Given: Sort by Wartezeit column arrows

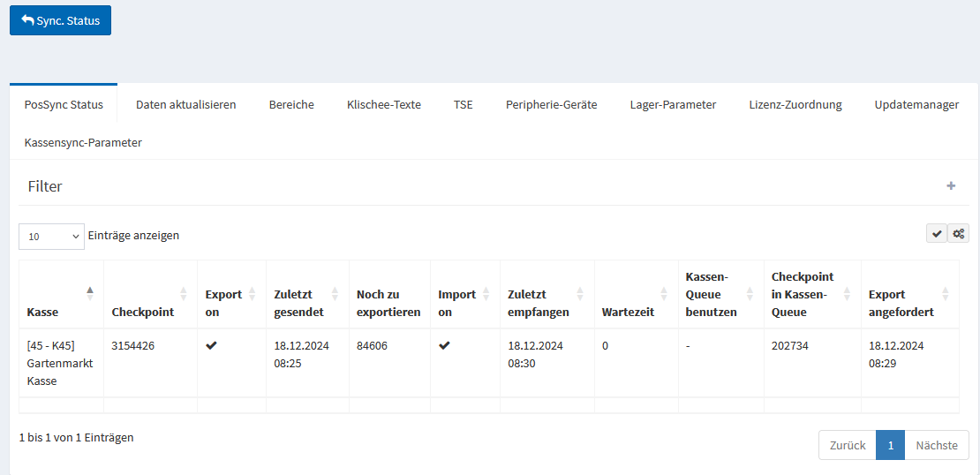Looking at the screenshot, I should point(664,294).
